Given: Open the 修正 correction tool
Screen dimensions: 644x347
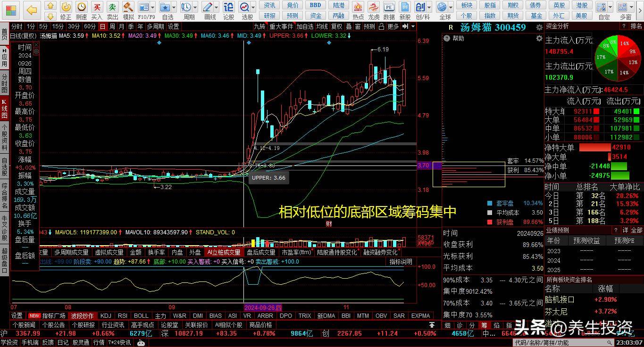Looking at the screenshot, I should click(x=66, y=7).
